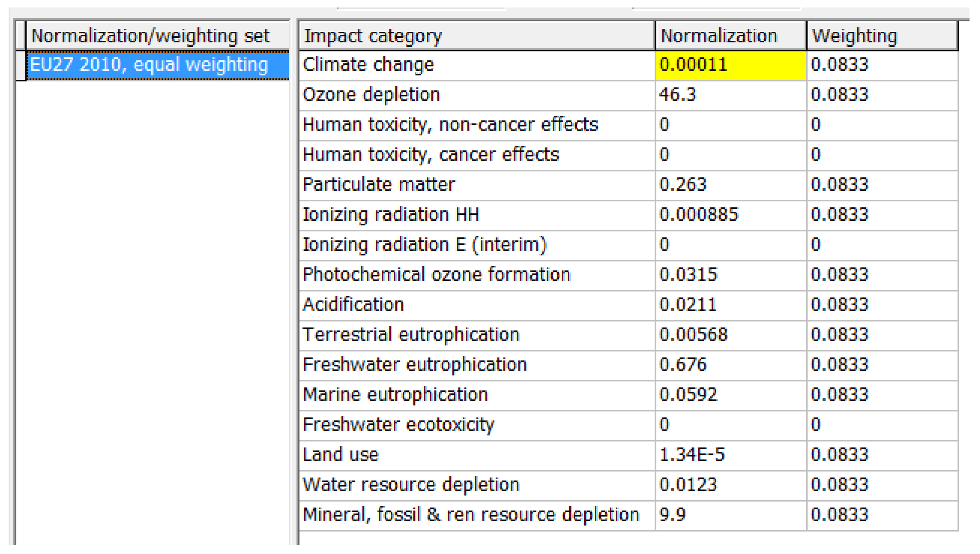Select 'Mineral, fossil & ren resource depletion' cell
Image resolution: width=980 pixels, height=554 pixels.
tap(477, 515)
